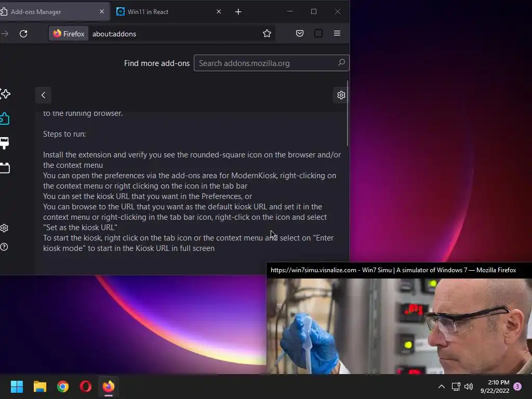Minimize the Firefox window
The height and width of the screenshot is (399, 532).
290,11
